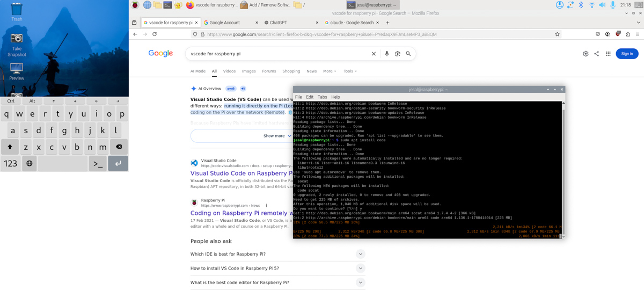Open 'Coding on Raspberry Pi remotely' result

click(241, 213)
